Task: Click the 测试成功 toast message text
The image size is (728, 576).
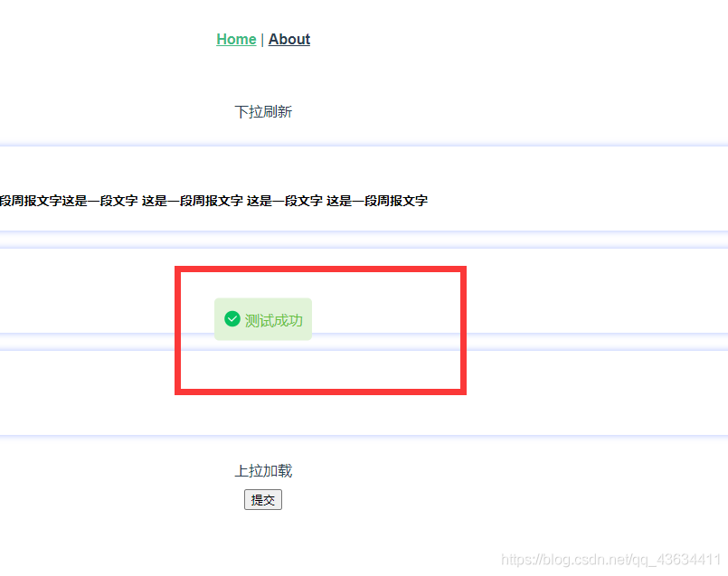Action: (x=273, y=320)
